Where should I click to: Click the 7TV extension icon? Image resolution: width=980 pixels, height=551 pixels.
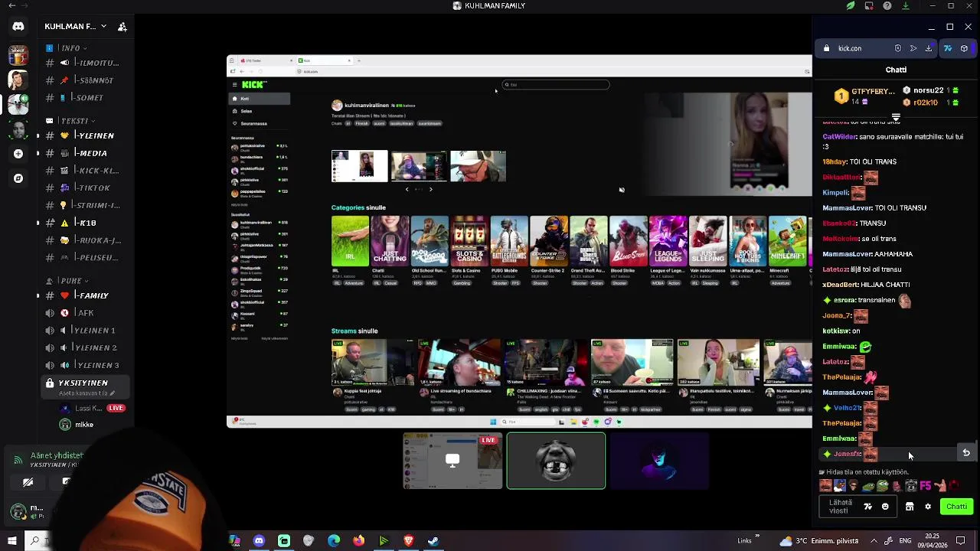tap(948, 48)
